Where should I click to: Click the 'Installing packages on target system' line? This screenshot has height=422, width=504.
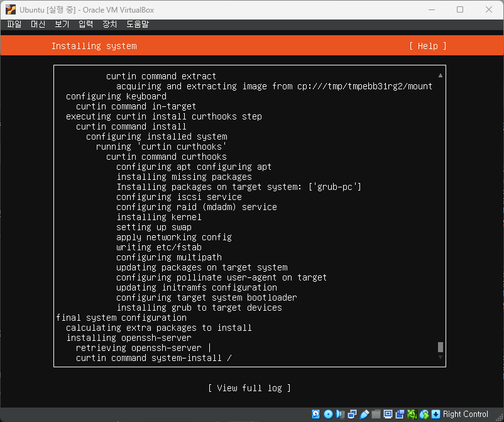239,187
